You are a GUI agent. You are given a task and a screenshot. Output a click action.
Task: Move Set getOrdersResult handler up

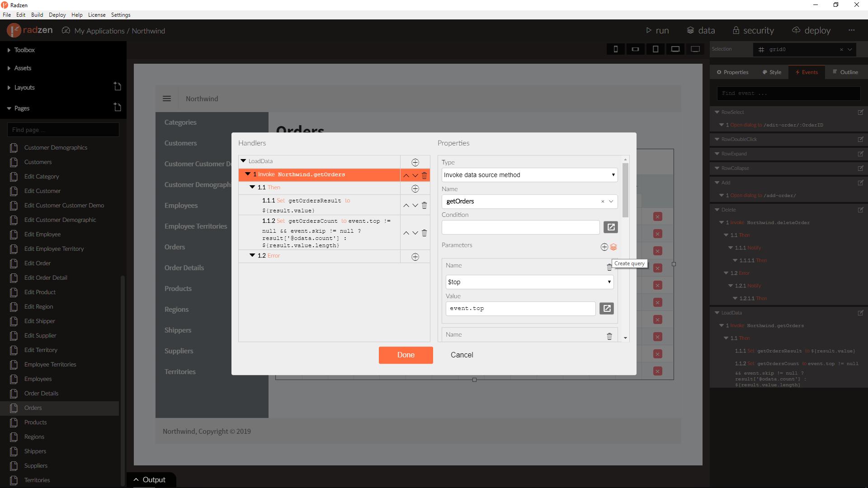pos(406,205)
